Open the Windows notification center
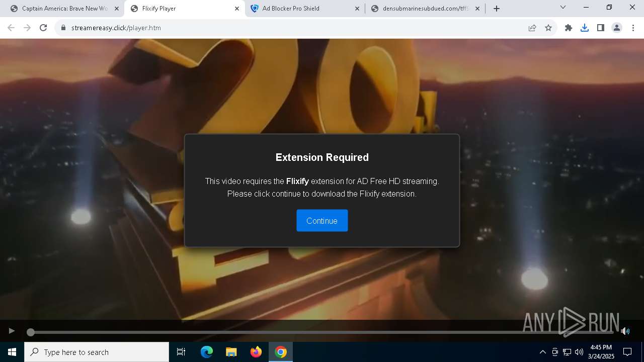644x362 pixels. [627, 352]
